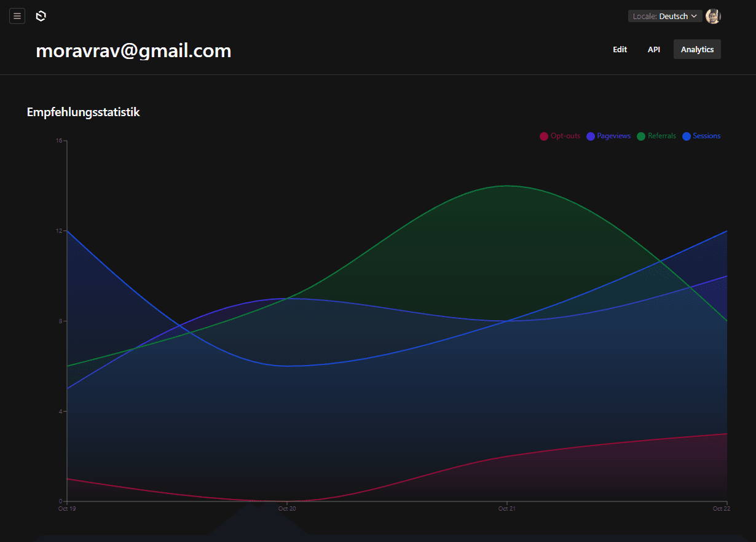Click the Oct 21 x-axis label
Image resolution: width=756 pixels, height=542 pixels.
pyautogui.click(x=506, y=509)
